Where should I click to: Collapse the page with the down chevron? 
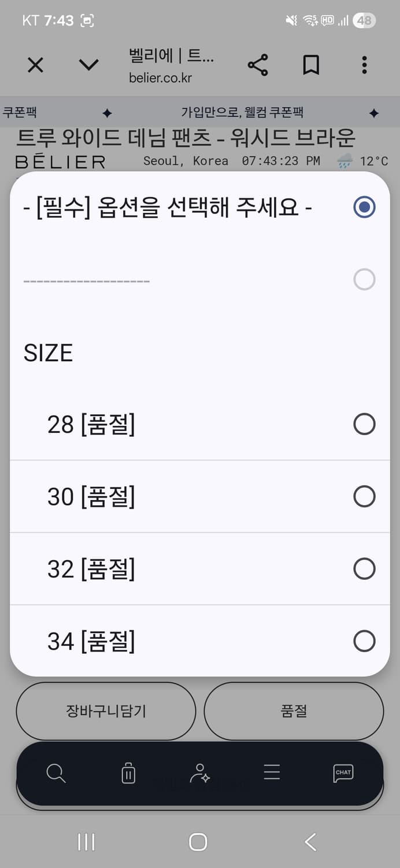coord(88,65)
